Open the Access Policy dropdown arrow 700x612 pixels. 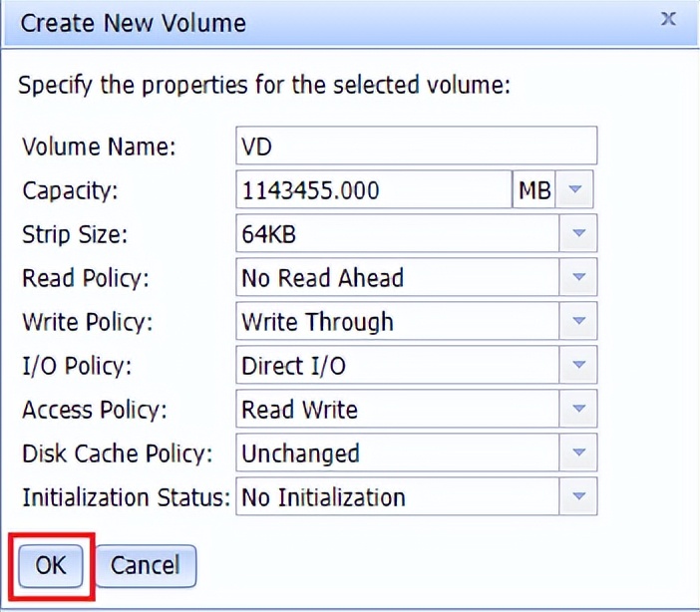click(x=577, y=409)
